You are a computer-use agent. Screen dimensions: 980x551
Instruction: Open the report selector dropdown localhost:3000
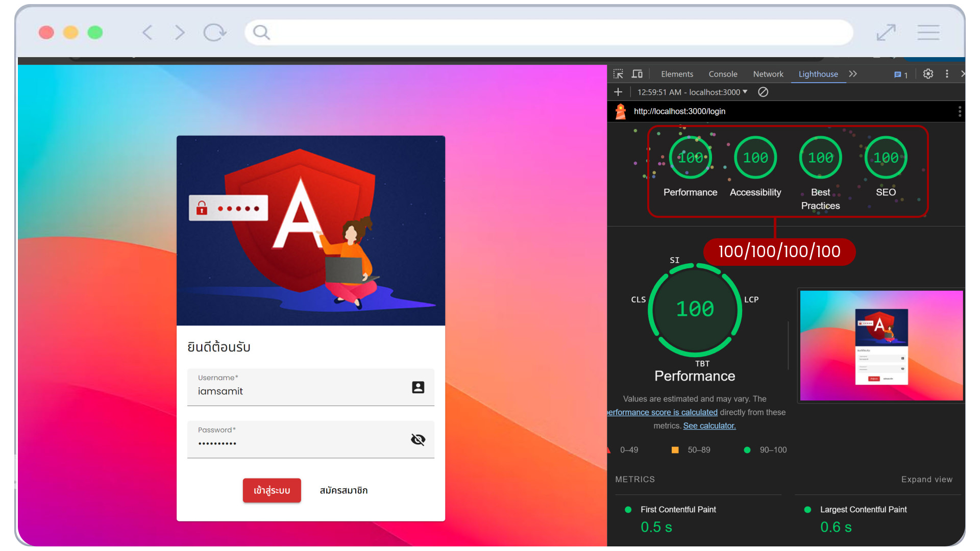click(x=692, y=92)
